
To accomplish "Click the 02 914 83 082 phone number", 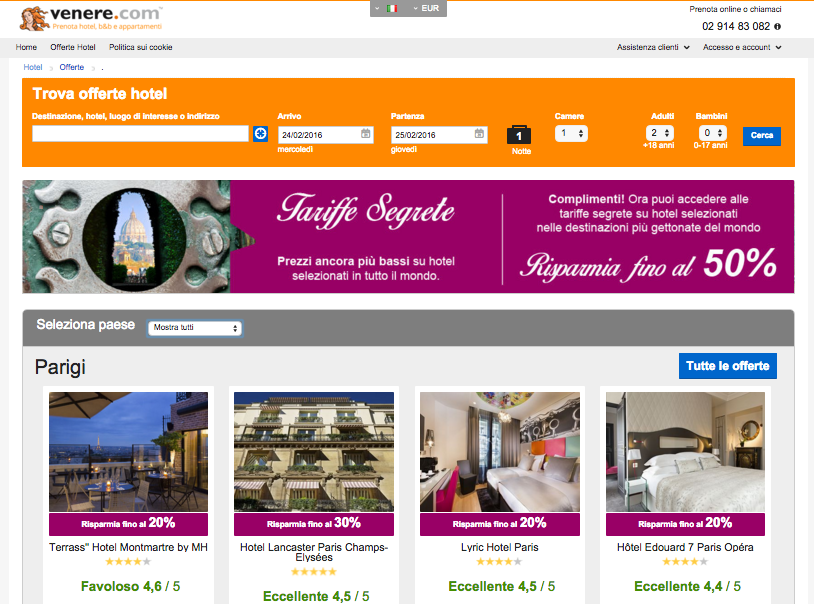I will coord(736,26).
